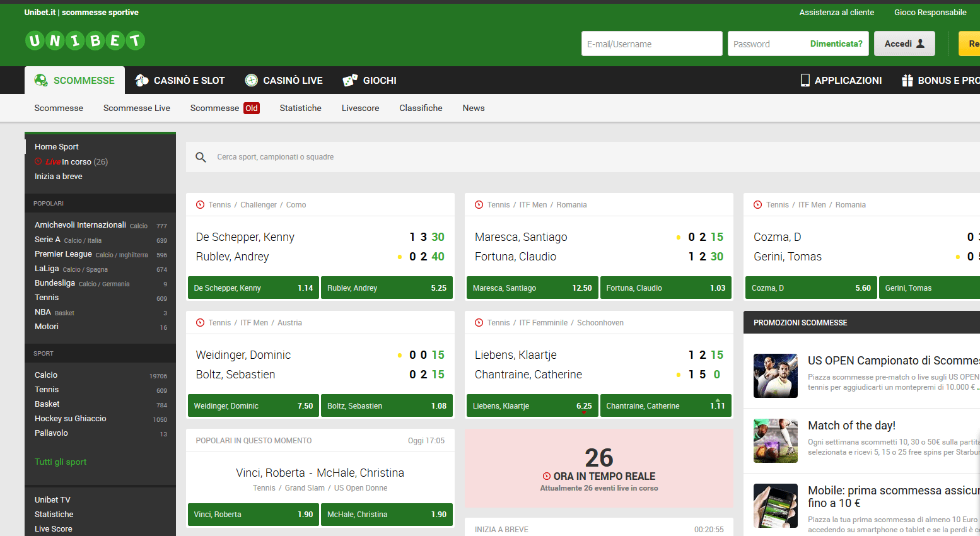The width and height of the screenshot is (980, 536).
Task: Bet on McHale, Christina at 1.90
Action: tap(387, 514)
